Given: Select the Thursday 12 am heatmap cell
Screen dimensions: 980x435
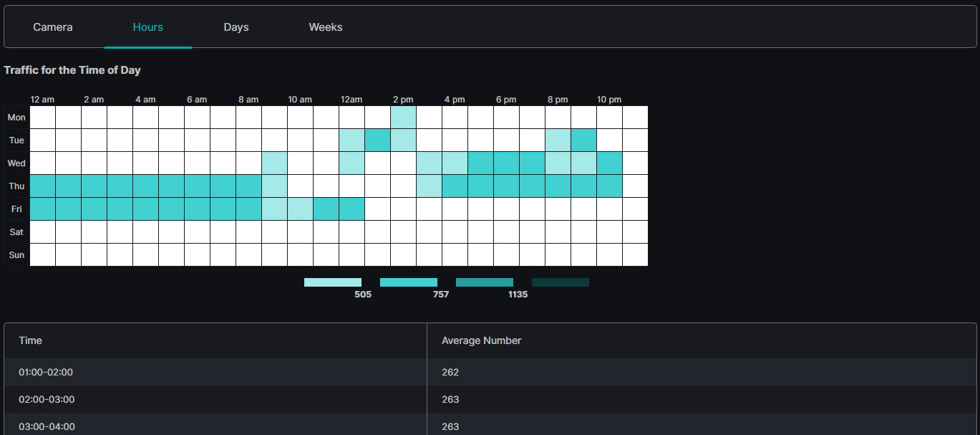Looking at the screenshot, I should tap(43, 186).
